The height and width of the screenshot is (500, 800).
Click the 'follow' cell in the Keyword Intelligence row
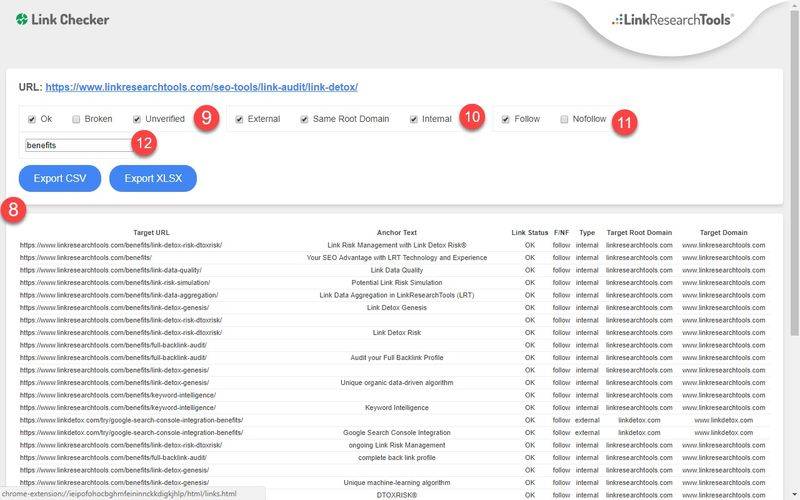tap(561, 408)
